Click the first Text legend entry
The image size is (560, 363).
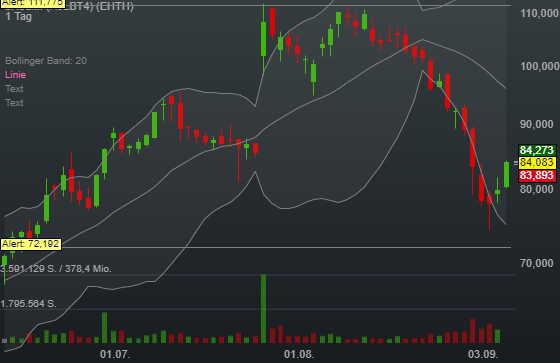14,89
